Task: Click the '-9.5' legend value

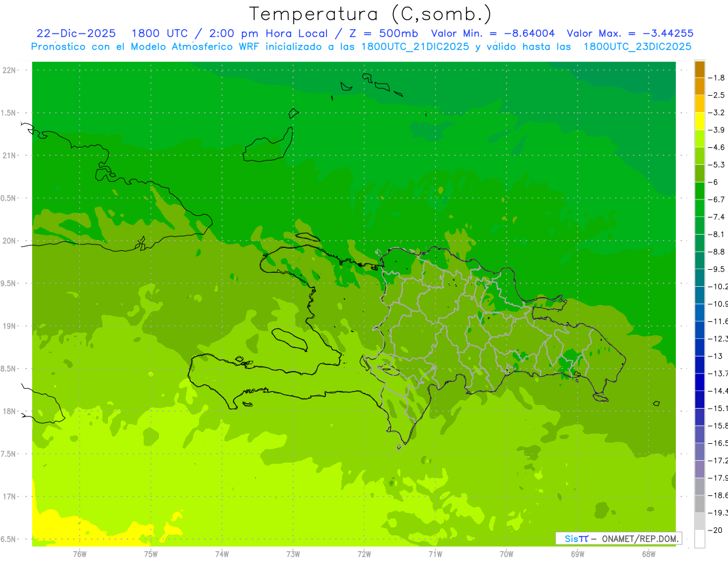Action: (x=716, y=269)
